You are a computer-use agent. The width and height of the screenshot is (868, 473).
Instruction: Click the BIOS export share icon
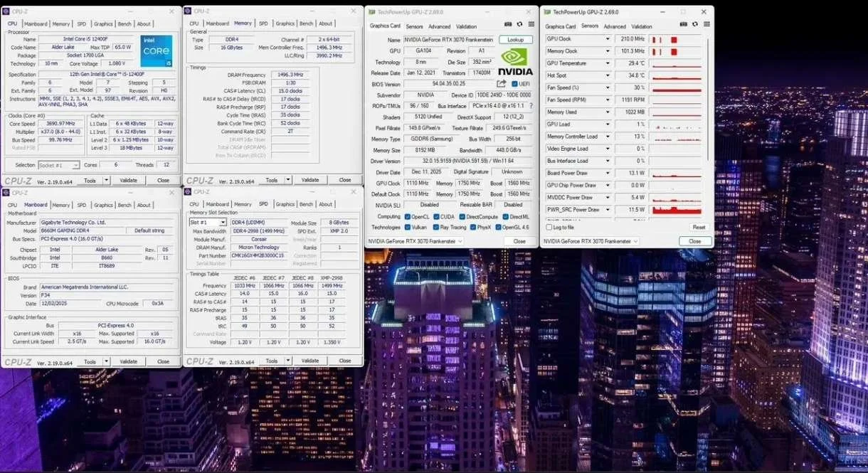click(501, 84)
